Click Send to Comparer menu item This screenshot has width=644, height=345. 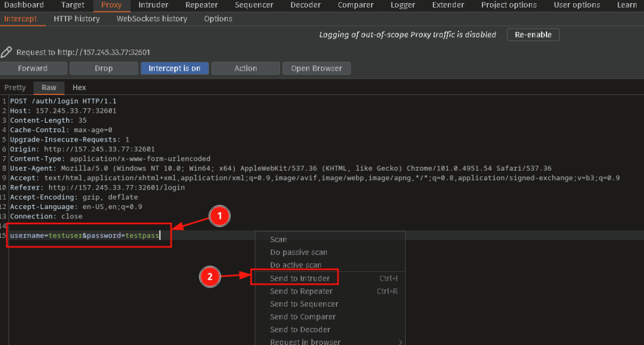[303, 317]
